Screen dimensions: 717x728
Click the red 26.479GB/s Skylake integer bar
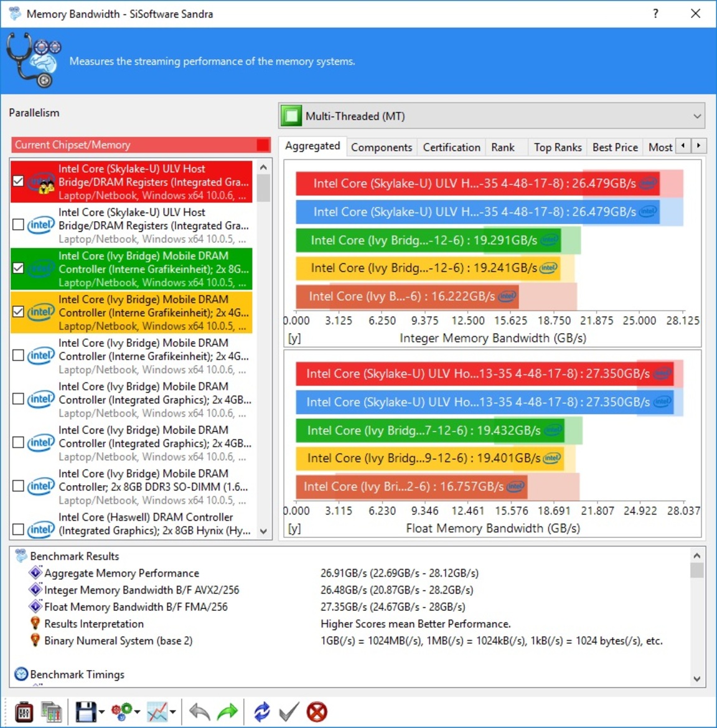click(x=477, y=183)
